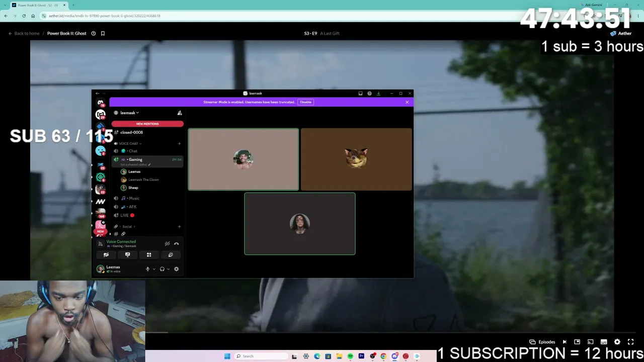Go back to home in Aether
Image resolution: width=644 pixels, height=362 pixels.
[x=24, y=33]
